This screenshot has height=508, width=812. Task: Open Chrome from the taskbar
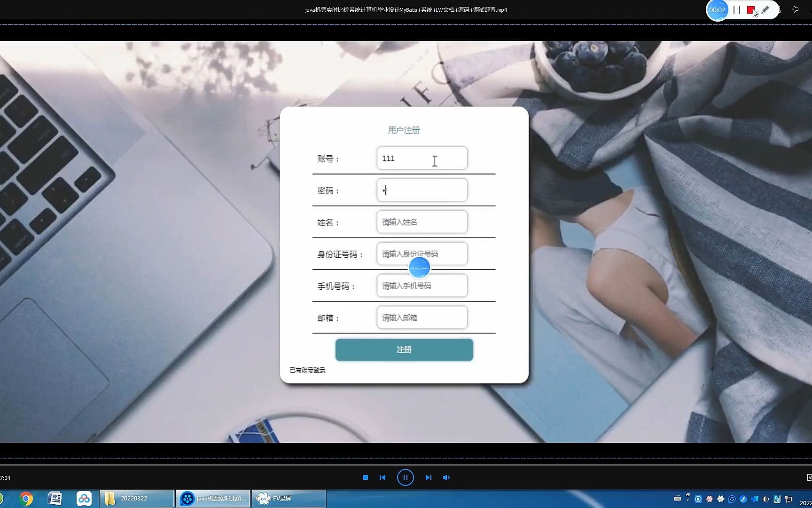coord(26,499)
